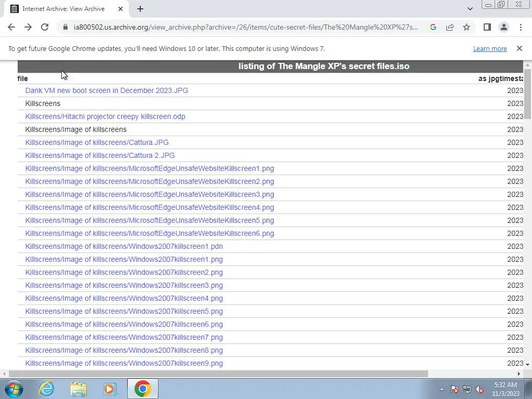This screenshot has width=532, height=399.
Task: Click the horizontal scroll left arrow
Action: [4, 374]
